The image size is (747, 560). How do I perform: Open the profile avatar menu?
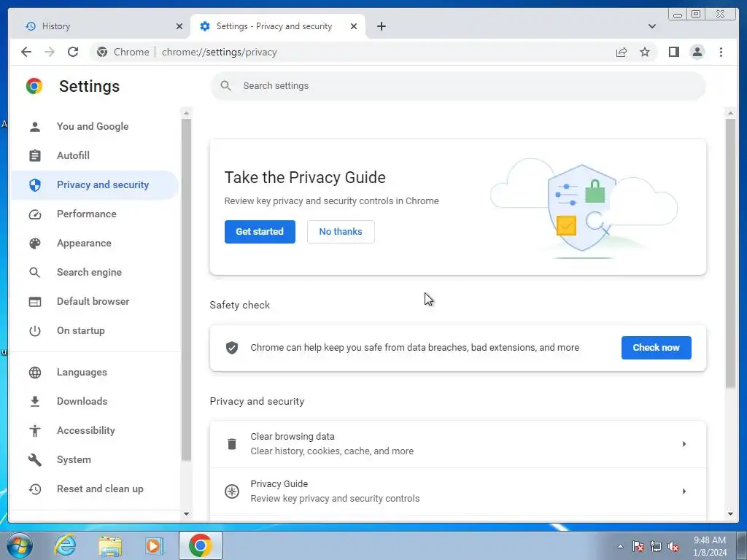click(x=697, y=52)
